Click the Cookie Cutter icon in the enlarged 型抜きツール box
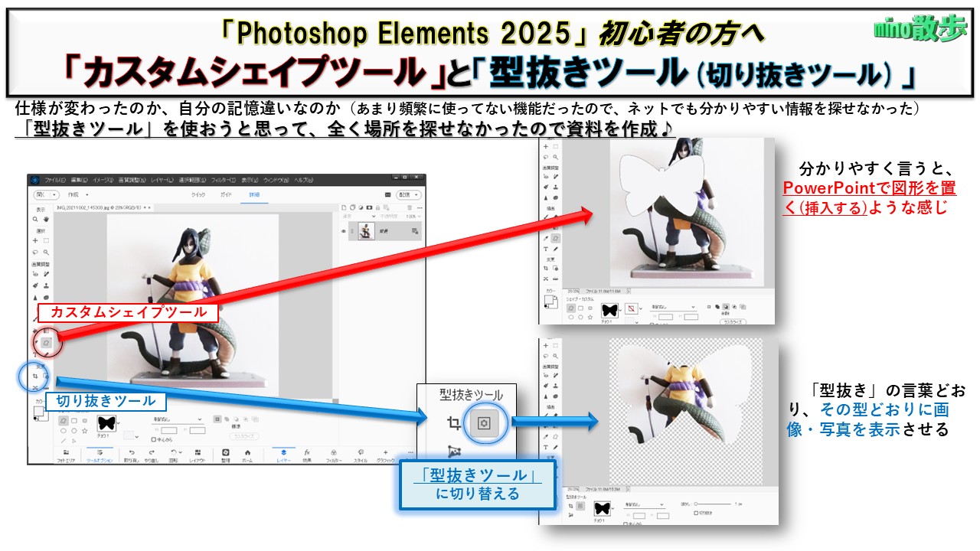The width and height of the screenshot is (980, 551). (484, 422)
